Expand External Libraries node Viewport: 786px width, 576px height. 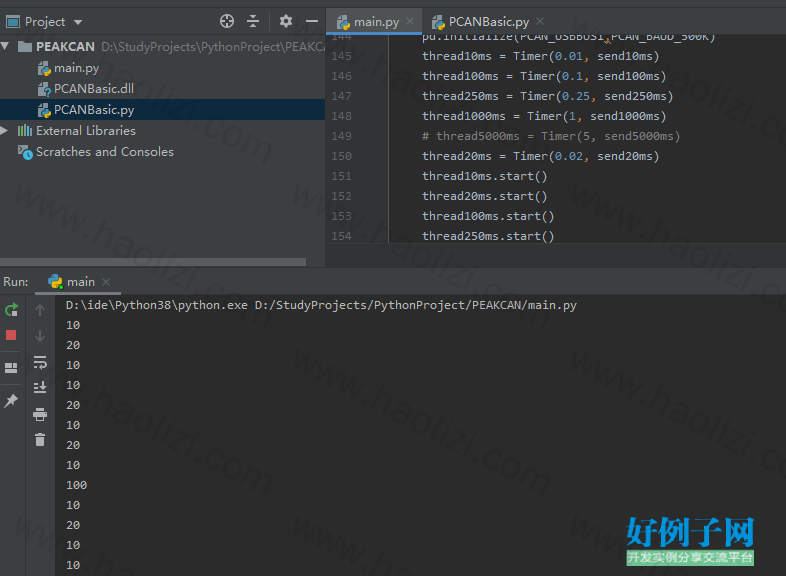pyautogui.click(x=4, y=131)
